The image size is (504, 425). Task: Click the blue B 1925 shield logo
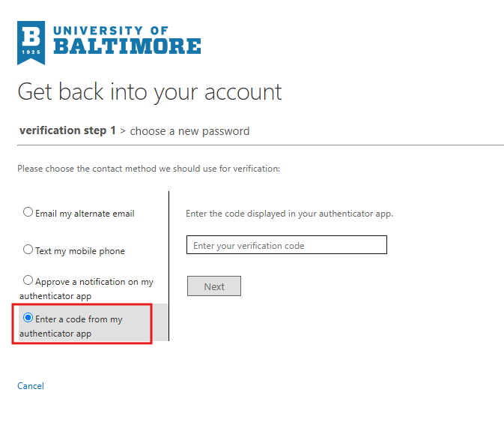pyautogui.click(x=31, y=43)
